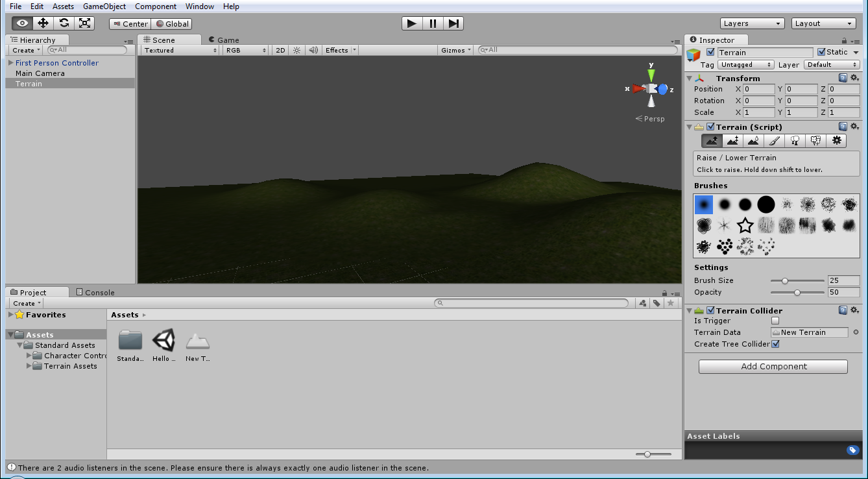The width and height of the screenshot is (868, 479).
Task: Open the Textured draw mode dropdown
Action: tap(180, 50)
